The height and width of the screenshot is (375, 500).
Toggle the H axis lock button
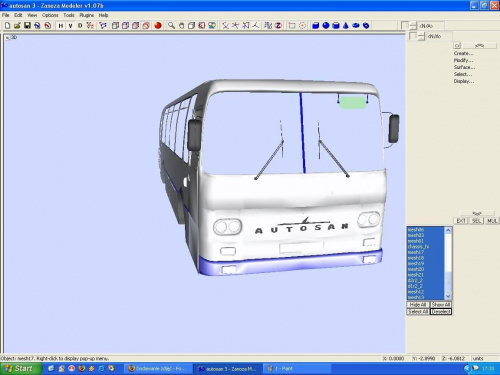pos(61,25)
